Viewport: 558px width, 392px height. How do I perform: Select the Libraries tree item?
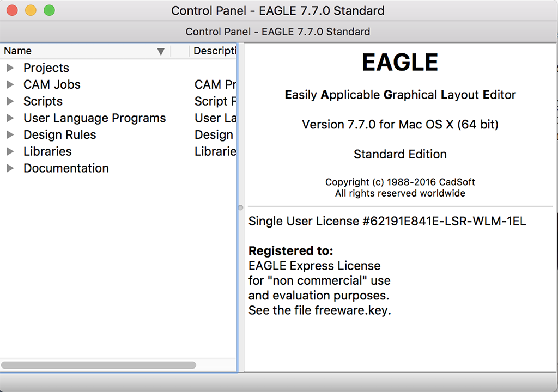pyautogui.click(x=48, y=151)
